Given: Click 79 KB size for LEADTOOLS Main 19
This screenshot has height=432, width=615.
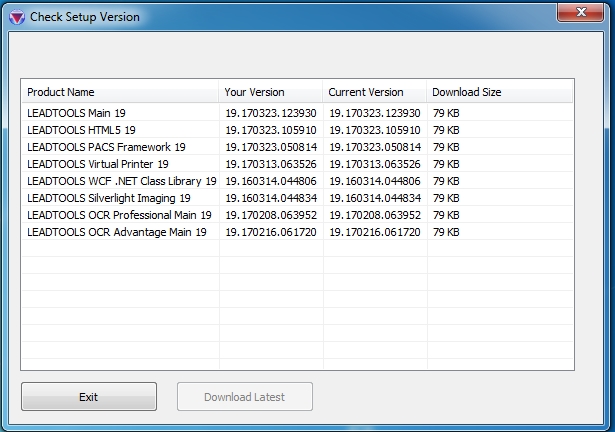Looking at the screenshot, I should [446, 113].
